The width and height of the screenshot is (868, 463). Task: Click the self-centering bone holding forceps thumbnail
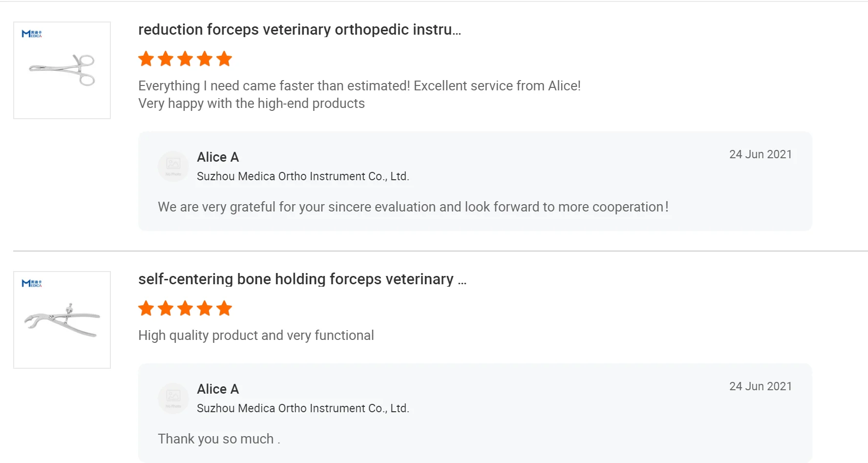click(62, 320)
